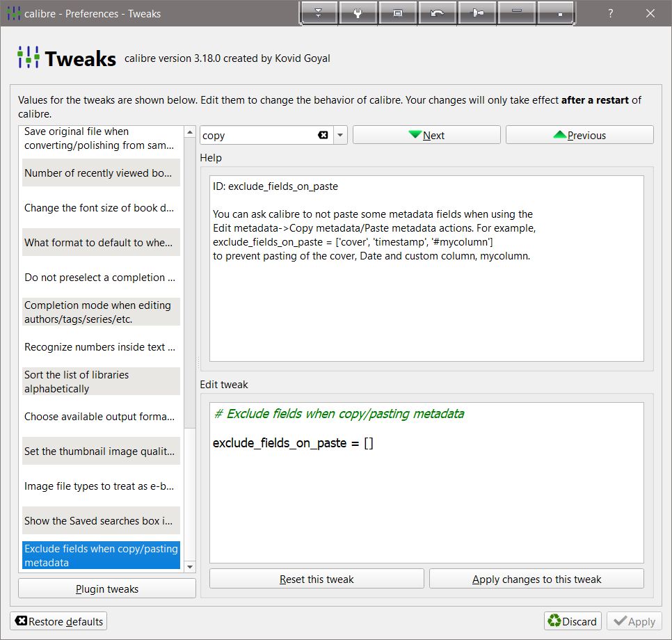
Task: Click the Apply button at the bottom right
Action: [634, 621]
